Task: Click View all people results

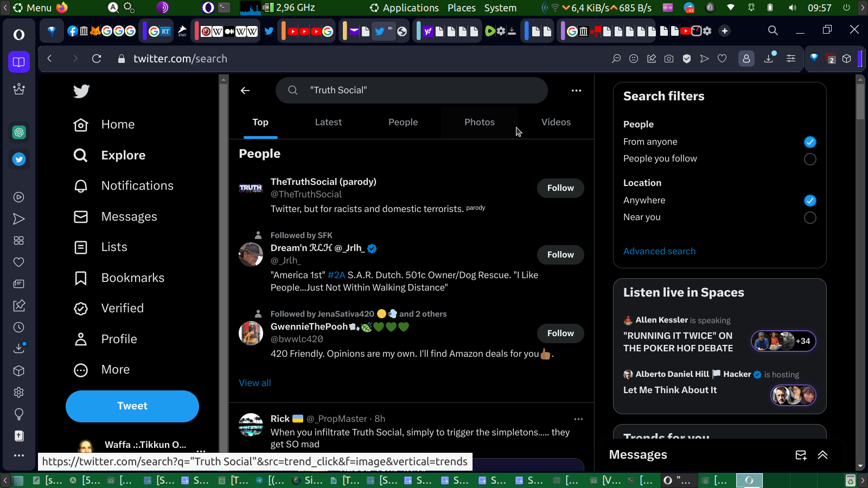Action: pyautogui.click(x=255, y=383)
